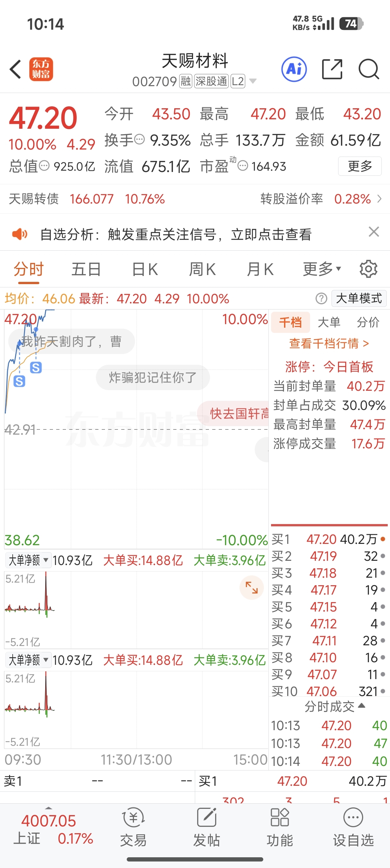
Task: Tap the share export icon
Action: point(332,70)
